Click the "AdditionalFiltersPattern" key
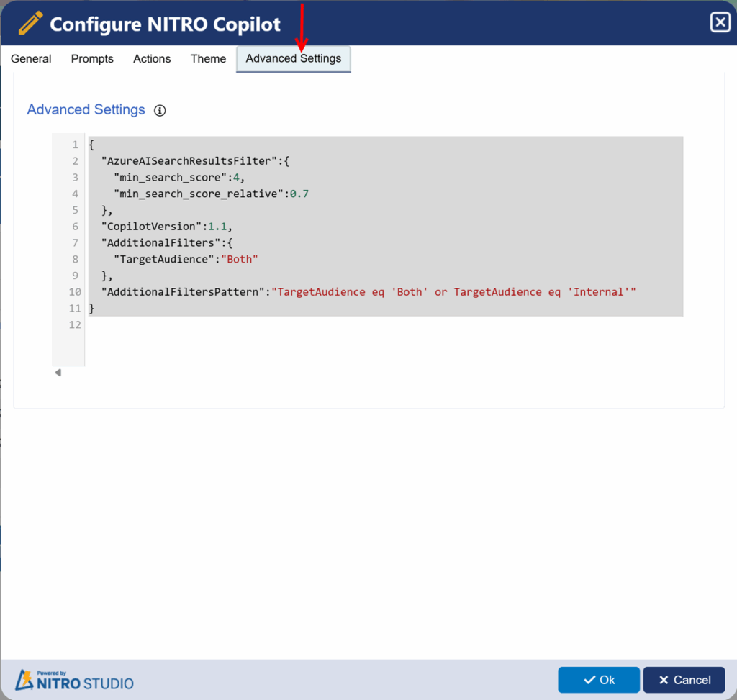 coord(184,292)
